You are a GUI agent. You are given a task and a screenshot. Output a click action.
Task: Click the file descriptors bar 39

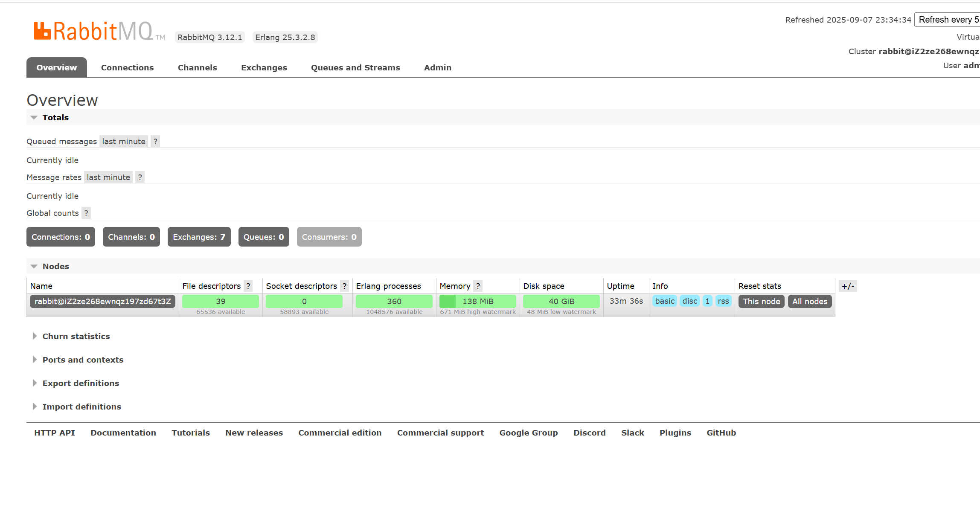point(221,301)
